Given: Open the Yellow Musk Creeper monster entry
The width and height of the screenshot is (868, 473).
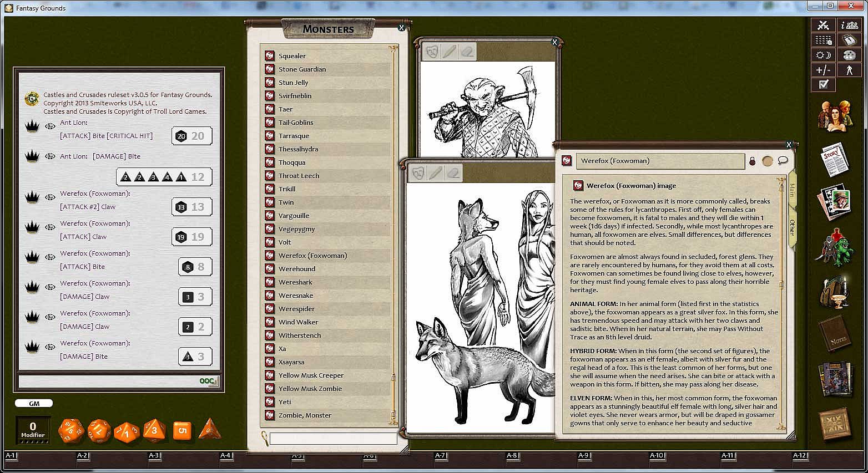Looking at the screenshot, I should 311,375.
